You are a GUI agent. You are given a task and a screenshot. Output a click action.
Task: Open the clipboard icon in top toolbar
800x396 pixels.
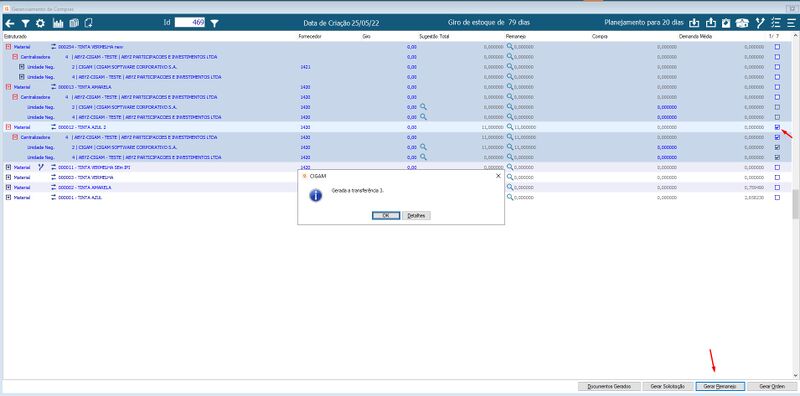coord(727,23)
